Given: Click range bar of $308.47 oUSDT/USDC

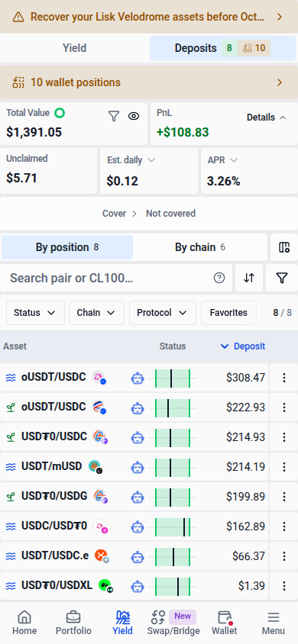Looking at the screenshot, I should [x=173, y=378].
